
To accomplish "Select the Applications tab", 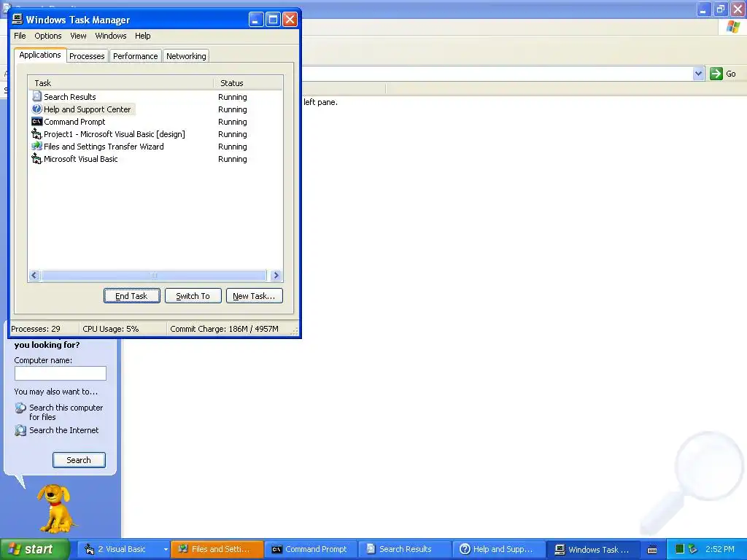I will click(x=40, y=55).
